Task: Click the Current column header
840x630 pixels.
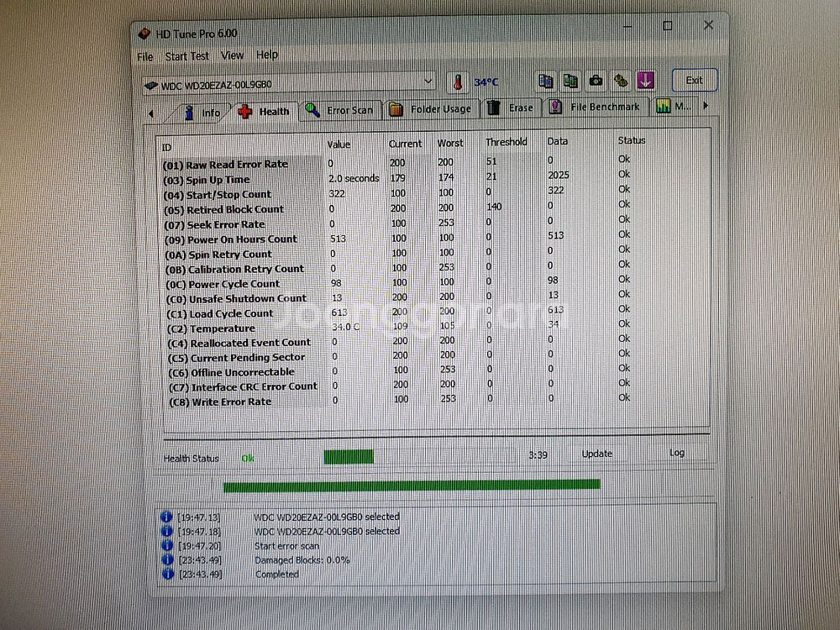Action: pyautogui.click(x=405, y=144)
